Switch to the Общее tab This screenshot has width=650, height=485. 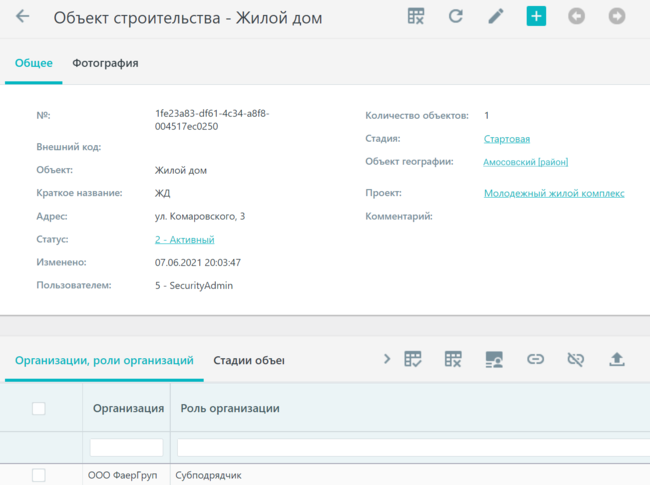[34, 63]
